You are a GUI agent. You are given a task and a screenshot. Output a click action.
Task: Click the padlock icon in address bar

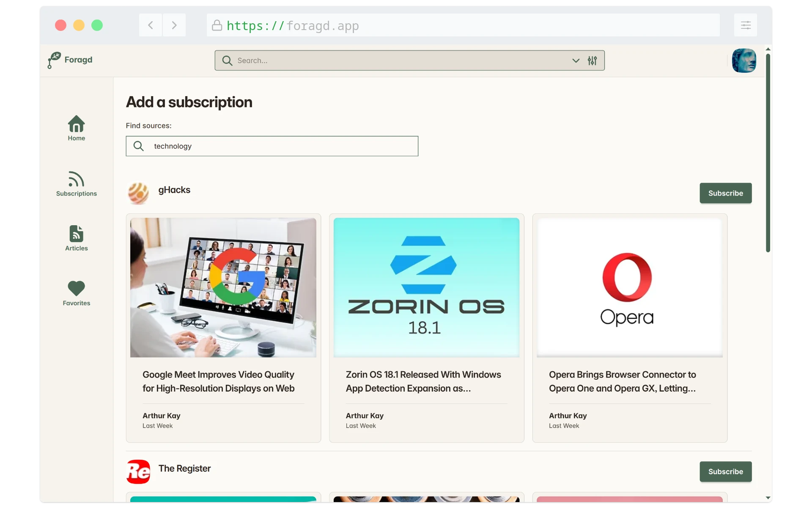[x=217, y=25]
